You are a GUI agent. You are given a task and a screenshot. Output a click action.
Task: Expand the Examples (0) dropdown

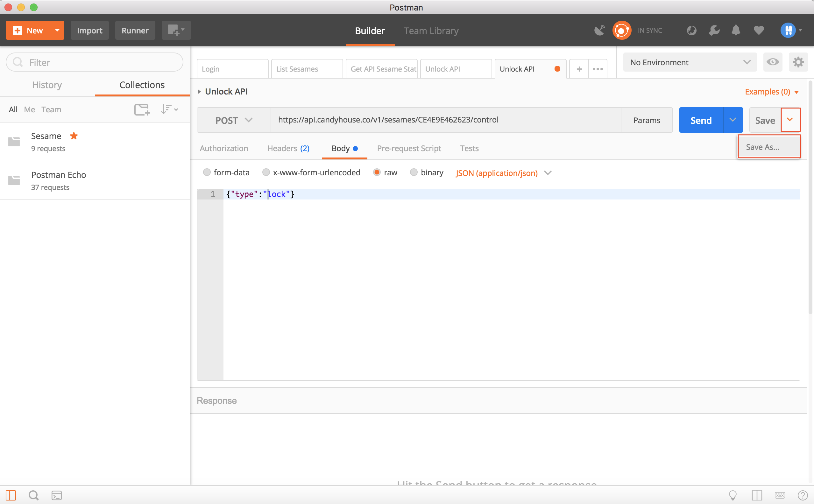[x=772, y=92]
